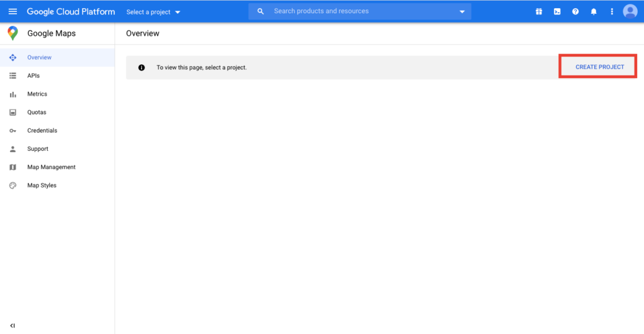Open APIs in the sidebar

(57, 75)
